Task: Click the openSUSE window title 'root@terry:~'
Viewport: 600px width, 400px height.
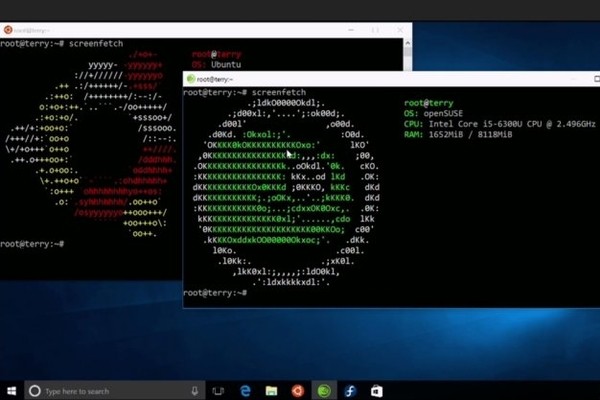Action: pos(215,79)
